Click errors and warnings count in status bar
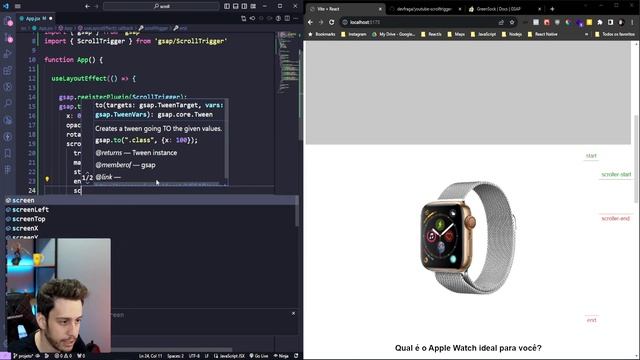 [64, 356]
